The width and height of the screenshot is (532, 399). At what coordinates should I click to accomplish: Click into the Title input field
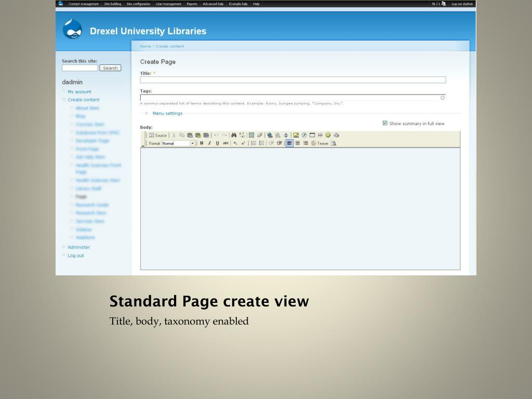293,79
